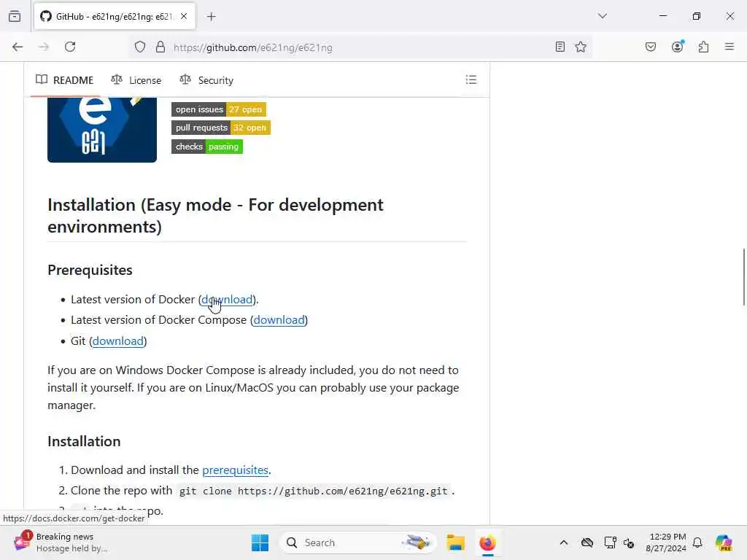The height and width of the screenshot is (560, 747).
Task: Click the open issues 27 open badge
Action: 219,109
